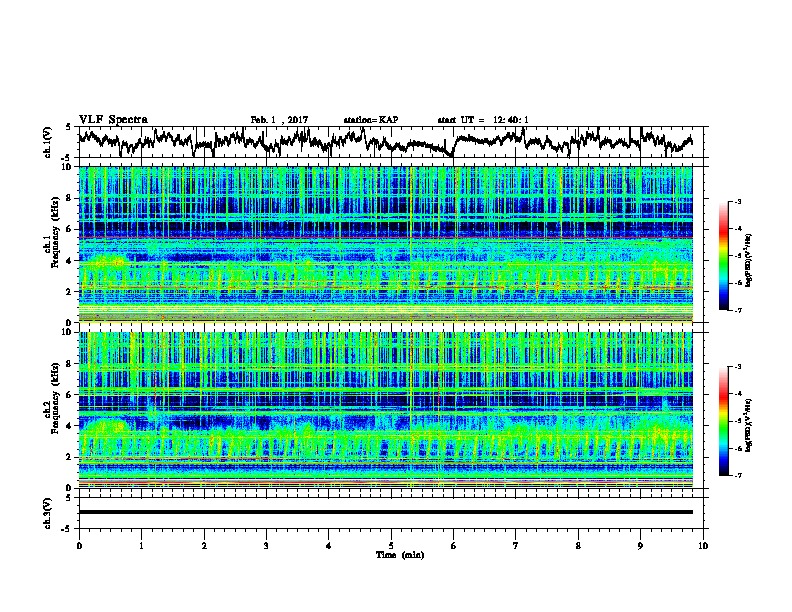Click the "station=KAP" header text
Viewport: 792px width, 612px height.
tap(371, 120)
